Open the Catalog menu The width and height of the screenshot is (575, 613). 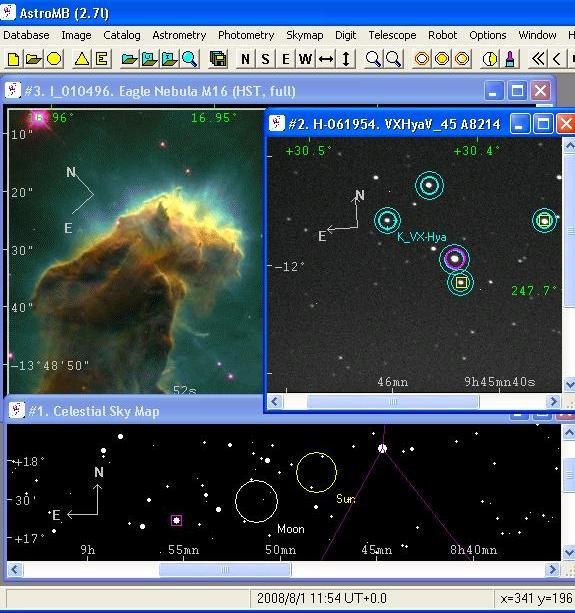click(x=122, y=35)
